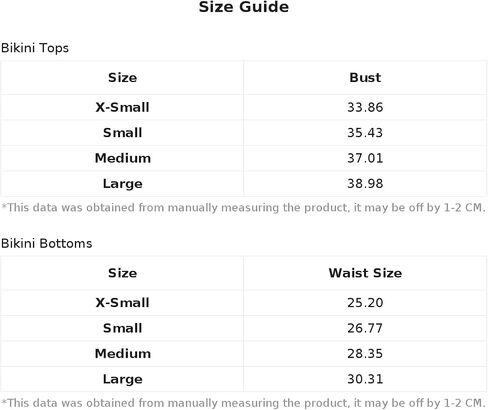
Task: Select the Bikini Bottoms section title
Action: tap(46, 243)
